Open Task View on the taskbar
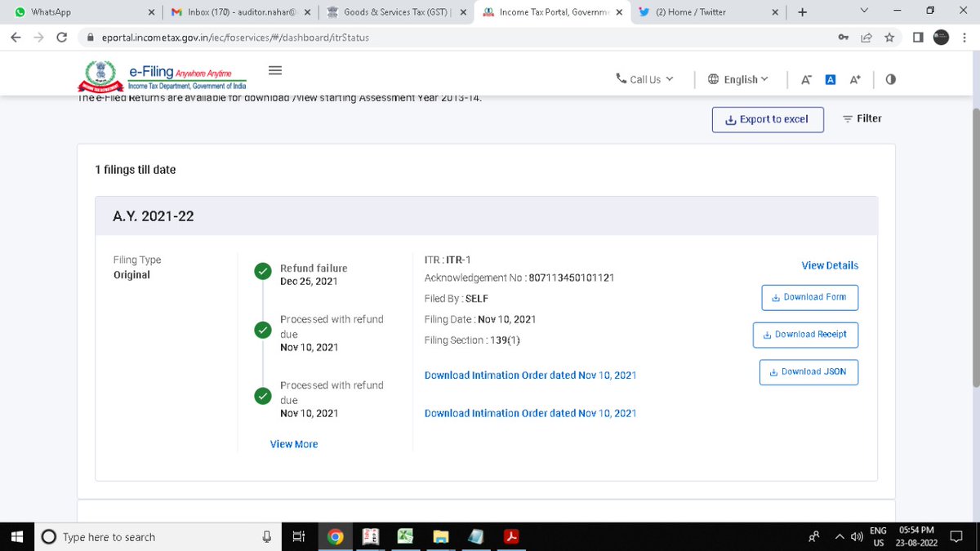 298,536
